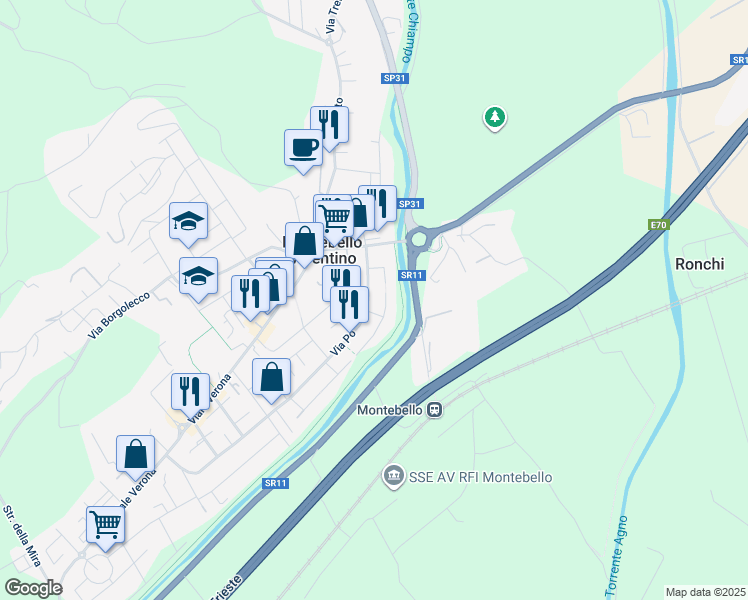
Task: Select the upper graduation cap school marker
Action: pyautogui.click(x=188, y=221)
